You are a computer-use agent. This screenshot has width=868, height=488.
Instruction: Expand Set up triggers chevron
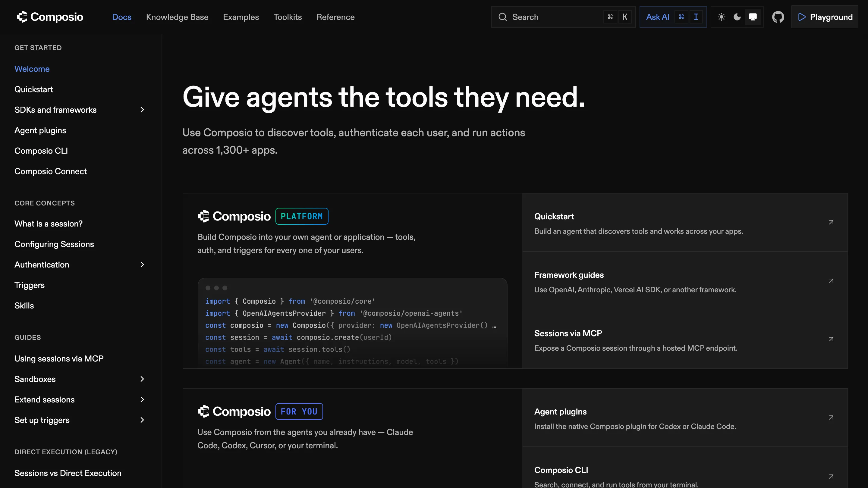coord(142,420)
